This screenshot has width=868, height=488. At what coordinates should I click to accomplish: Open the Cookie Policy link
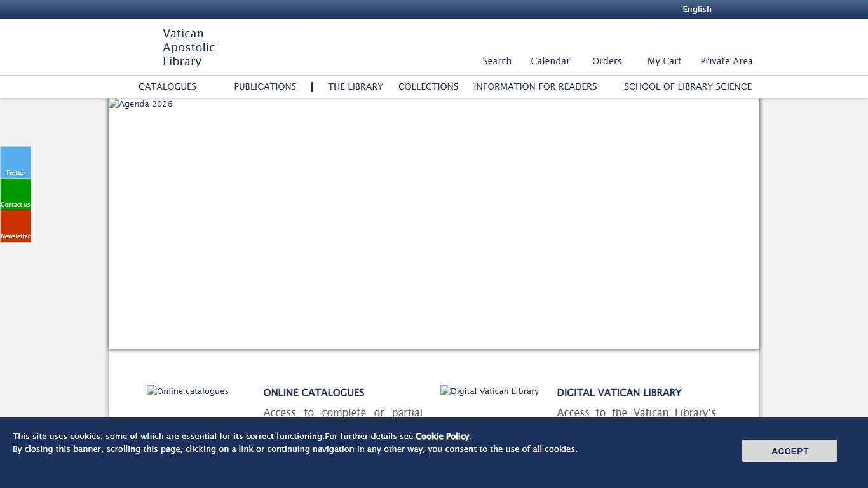(442, 437)
